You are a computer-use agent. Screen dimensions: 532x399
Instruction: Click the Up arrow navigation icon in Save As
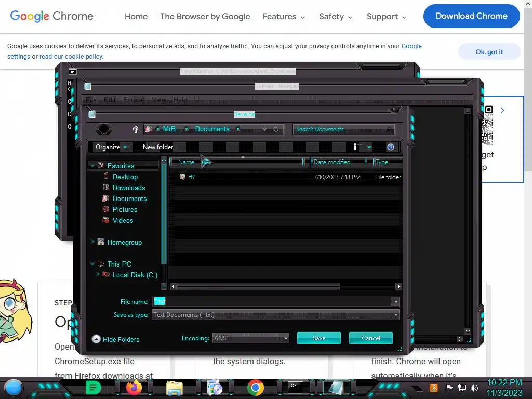pos(136,129)
